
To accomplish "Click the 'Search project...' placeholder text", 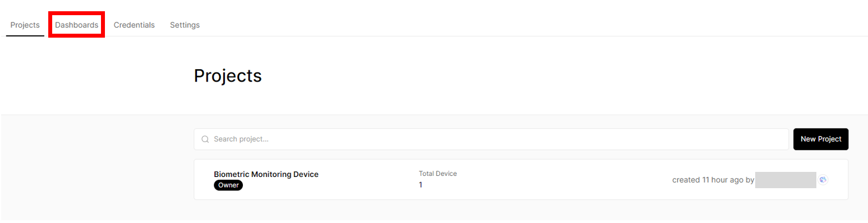I will point(241,139).
